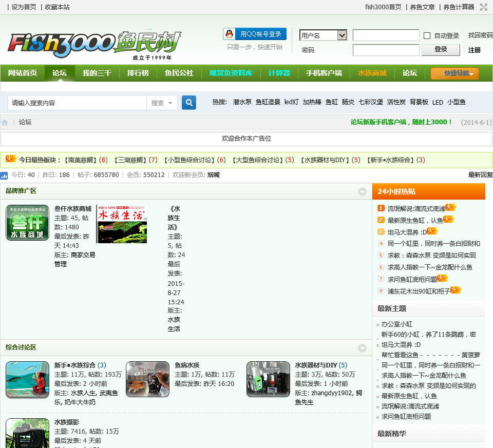Open the 水族生活 magazine cover image
This screenshot has width=493, height=448.
pyautogui.click(x=122, y=224)
